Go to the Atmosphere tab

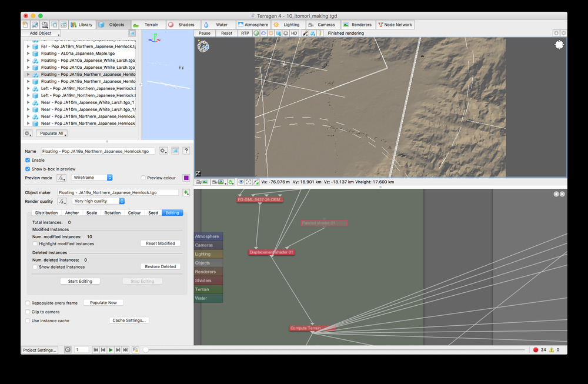(x=253, y=25)
